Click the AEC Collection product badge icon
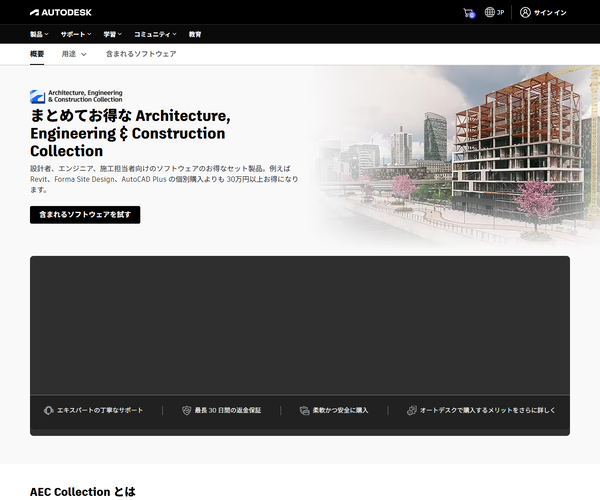The width and height of the screenshot is (600, 500). (38, 96)
